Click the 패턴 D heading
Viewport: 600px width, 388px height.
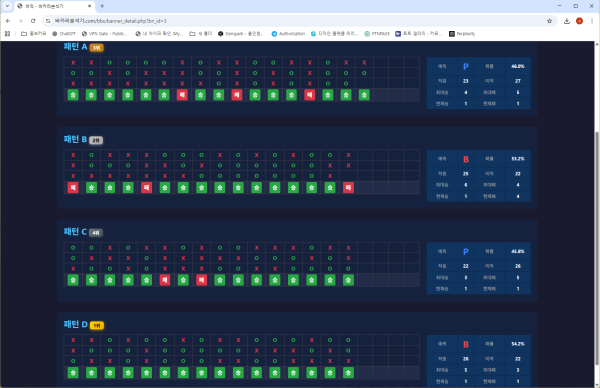point(76,324)
